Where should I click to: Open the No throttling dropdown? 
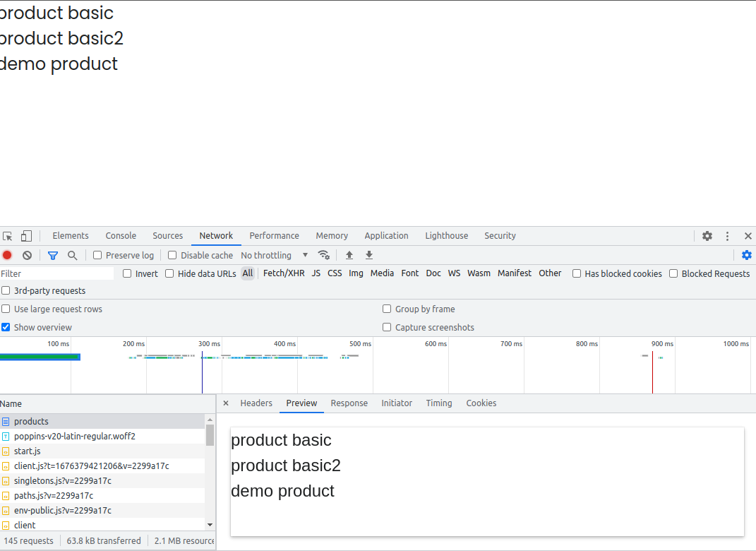tap(272, 255)
